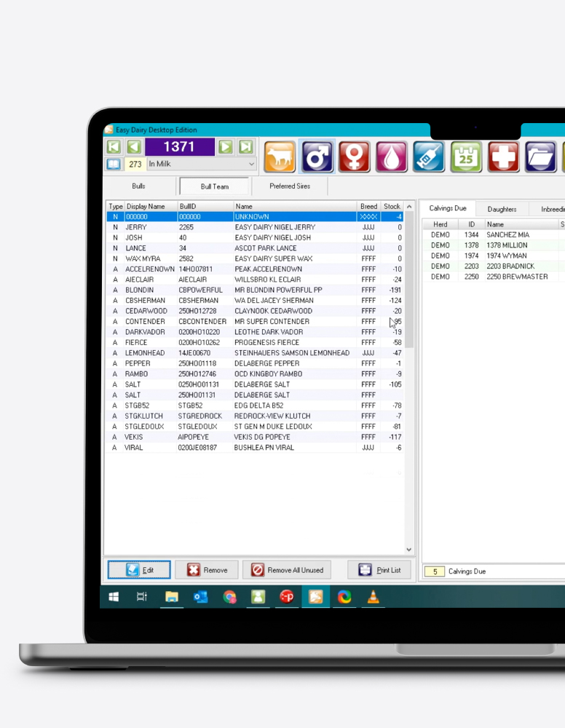565x728 pixels.
Task: Select EASY DAIRY NIGEL JERRY row
Action: 255,227
